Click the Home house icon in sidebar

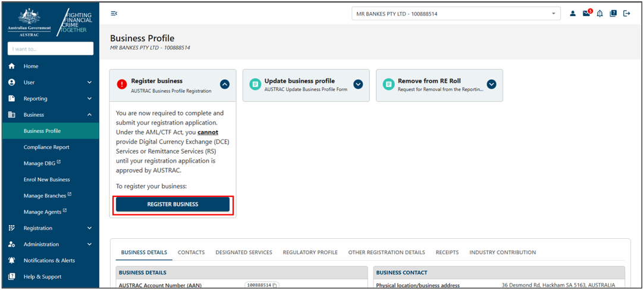click(12, 66)
